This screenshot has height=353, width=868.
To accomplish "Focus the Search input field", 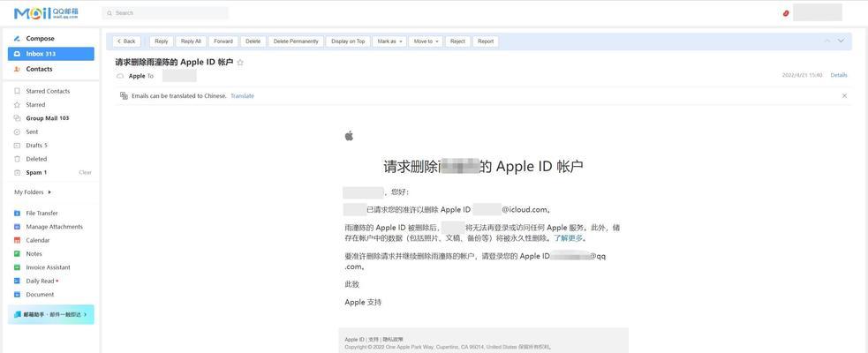I will point(165,13).
